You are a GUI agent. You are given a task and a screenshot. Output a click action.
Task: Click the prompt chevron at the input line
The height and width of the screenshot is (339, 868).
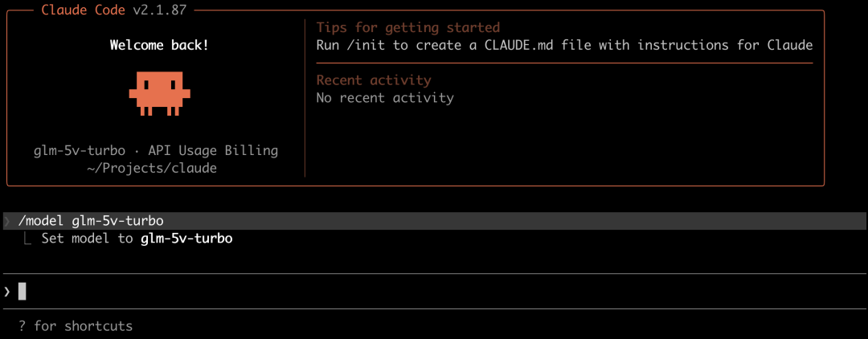(6, 291)
